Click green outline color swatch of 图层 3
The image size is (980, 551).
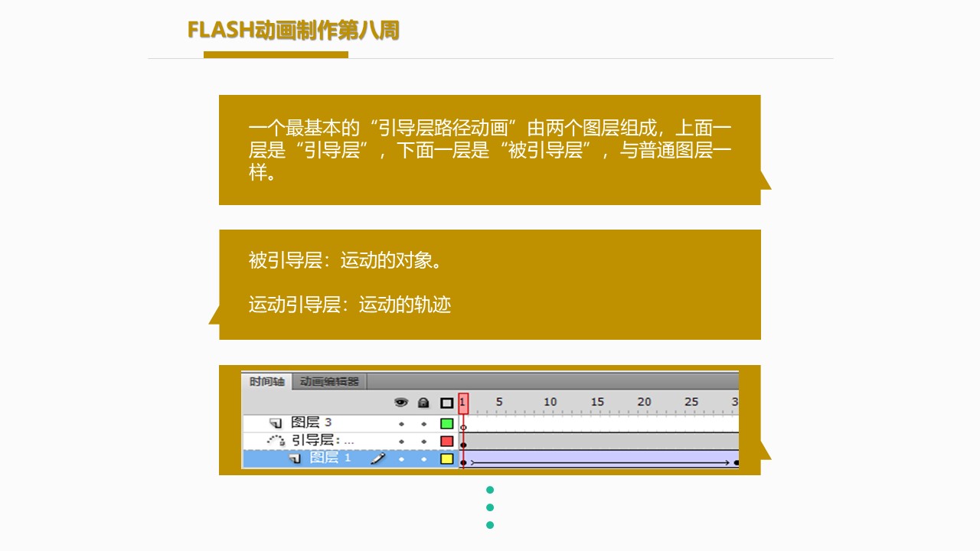pos(447,423)
